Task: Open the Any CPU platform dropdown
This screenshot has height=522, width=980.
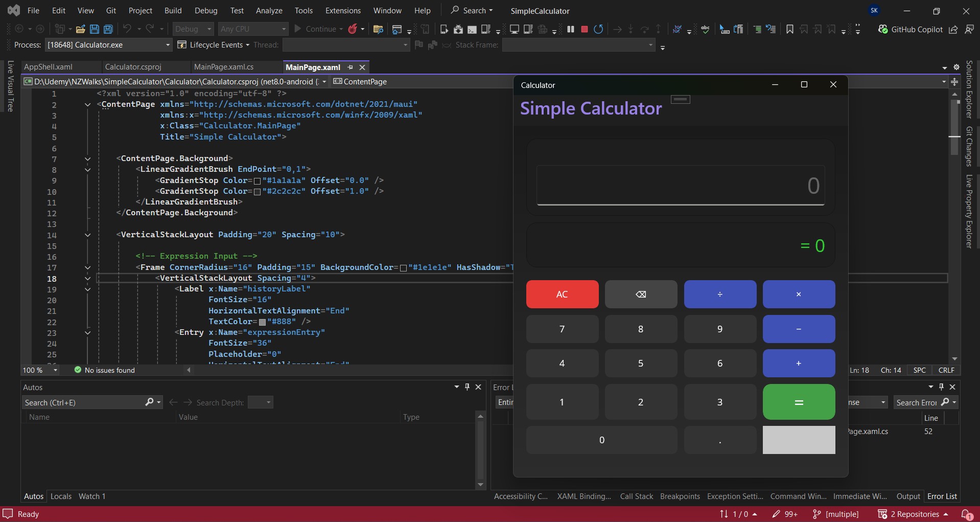Action: (x=253, y=29)
